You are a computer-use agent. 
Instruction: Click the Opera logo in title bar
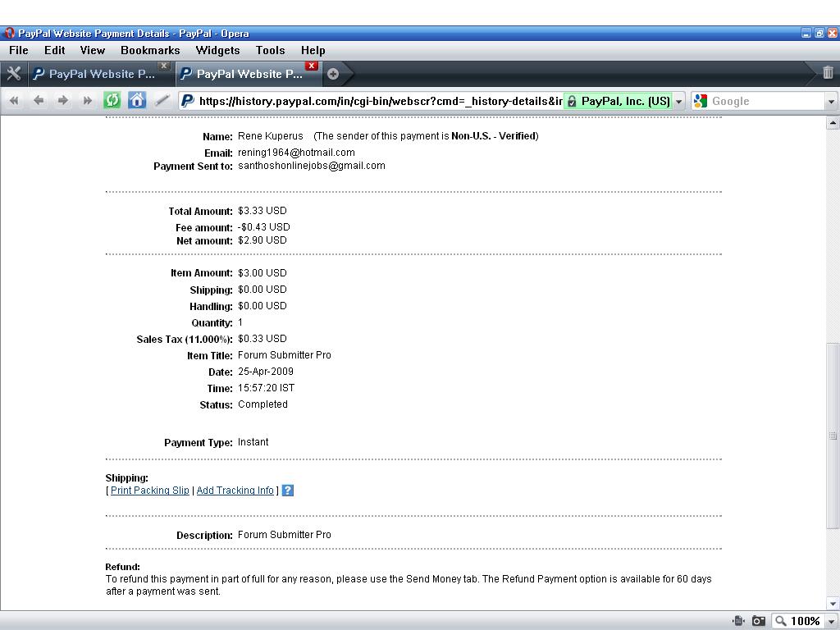point(9,33)
